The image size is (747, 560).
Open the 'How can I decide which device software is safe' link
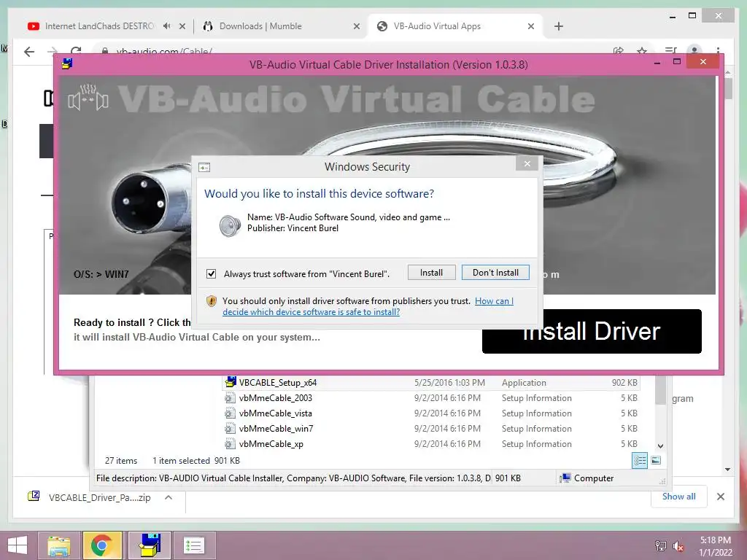click(x=368, y=306)
